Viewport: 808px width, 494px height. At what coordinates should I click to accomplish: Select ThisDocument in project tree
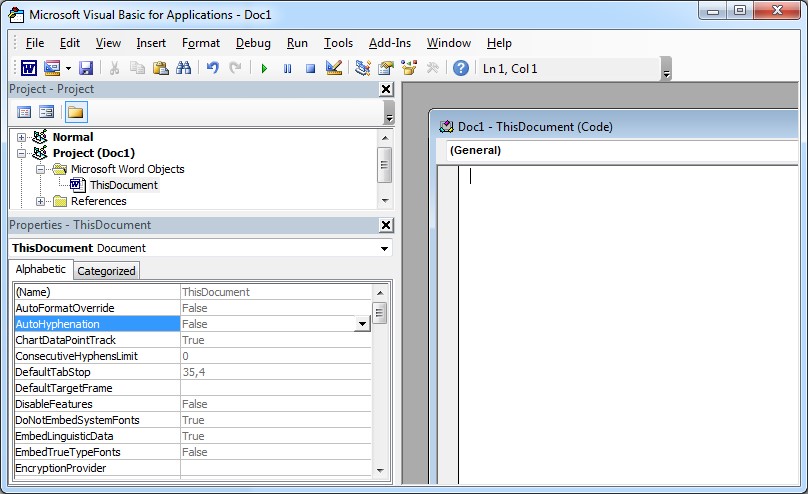coord(124,185)
